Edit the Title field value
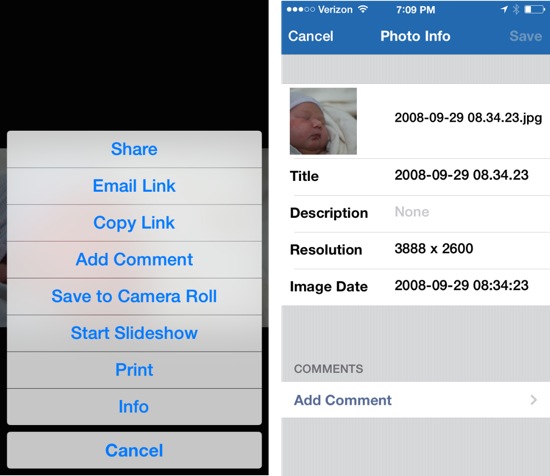This screenshot has width=550, height=476. click(x=461, y=175)
